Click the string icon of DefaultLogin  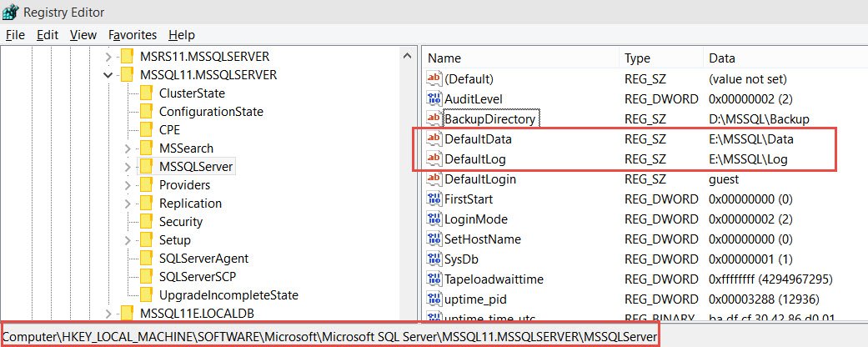[434, 179]
